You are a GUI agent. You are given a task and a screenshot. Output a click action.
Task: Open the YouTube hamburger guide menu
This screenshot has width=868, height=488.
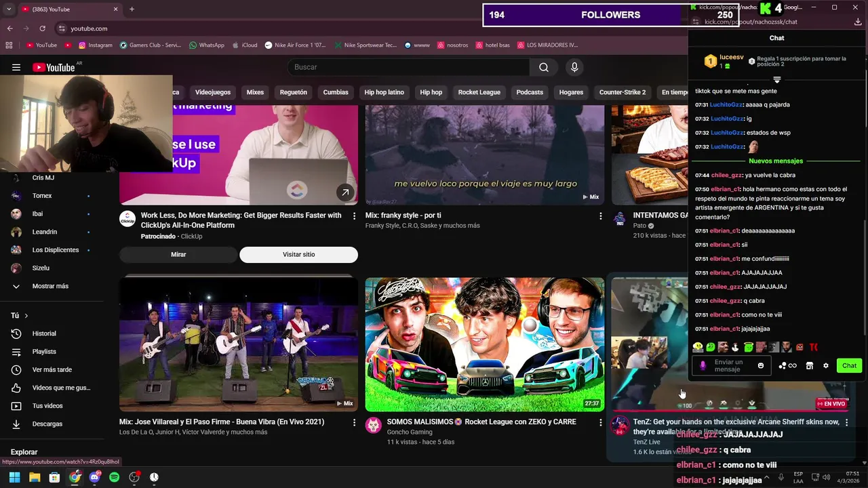(x=16, y=67)
